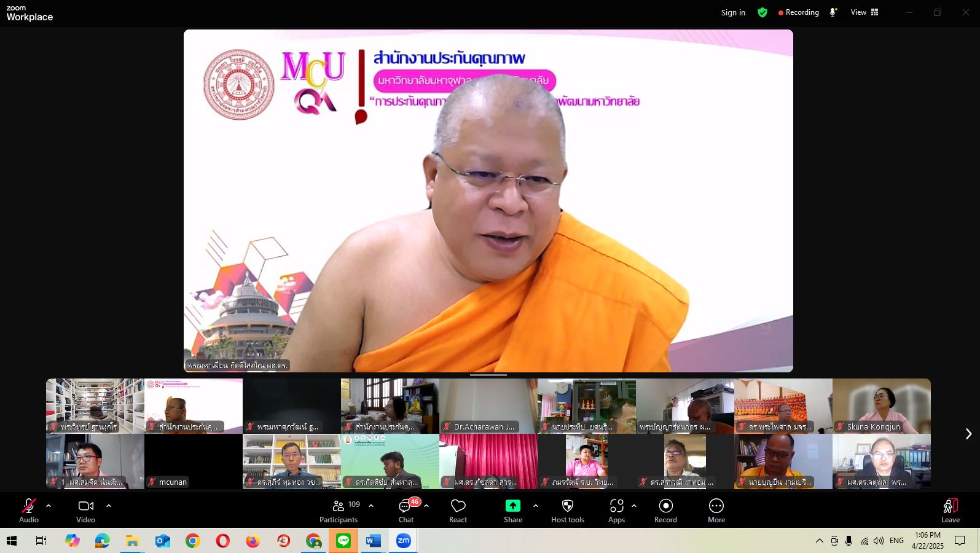
Task: Unmute the Audio microphone button
Action: point(28,511)
